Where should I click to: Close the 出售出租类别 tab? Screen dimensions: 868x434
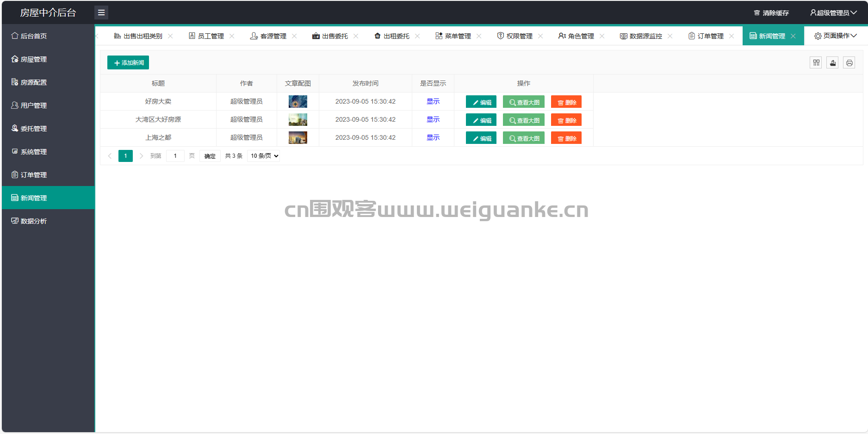click(x=170, y=36)
